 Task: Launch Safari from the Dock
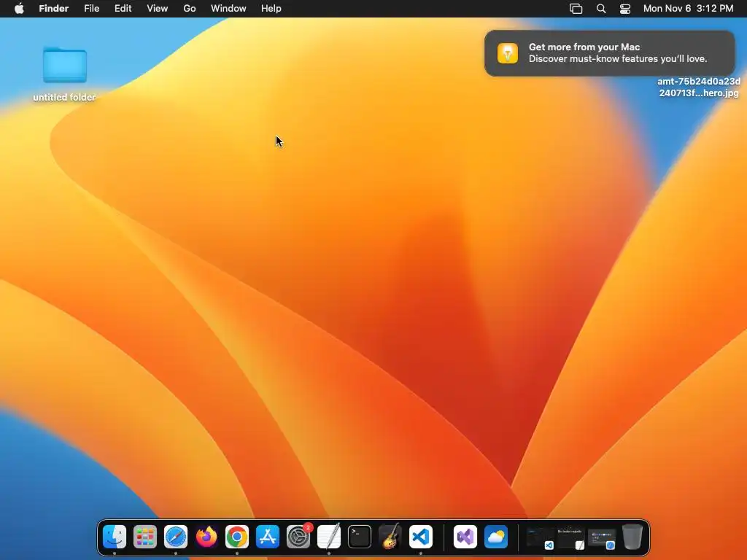[x=176, y=537]
